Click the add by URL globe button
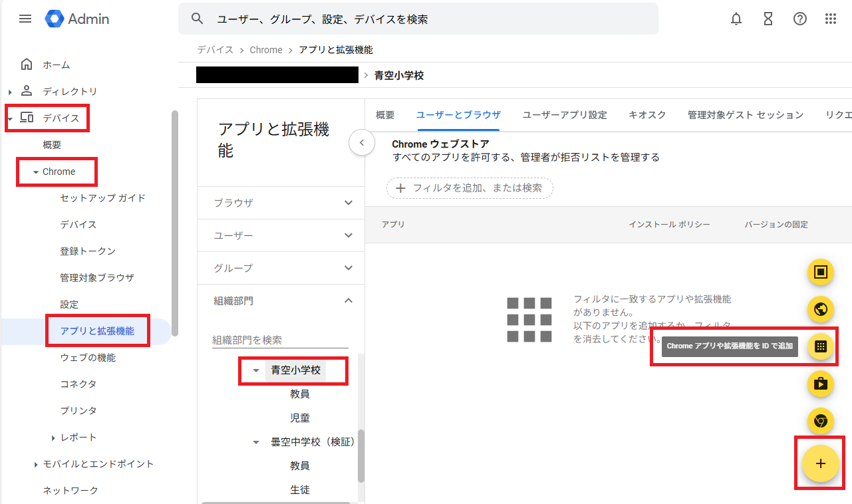 click(821, 309)
